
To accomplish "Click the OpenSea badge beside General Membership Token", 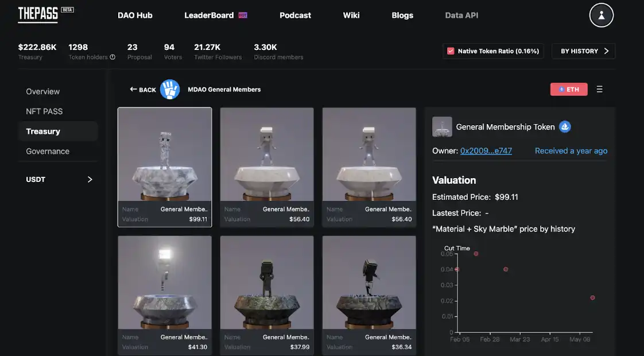I will [x=565, y=127].
